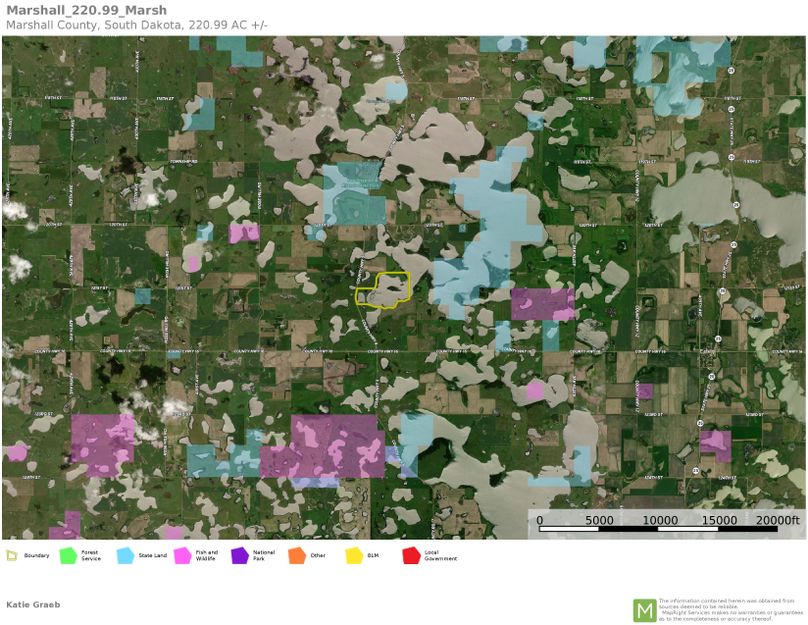808x625 pixels.
Task: Select the Boundary legend icon
Action: click(x=12, y=557)
